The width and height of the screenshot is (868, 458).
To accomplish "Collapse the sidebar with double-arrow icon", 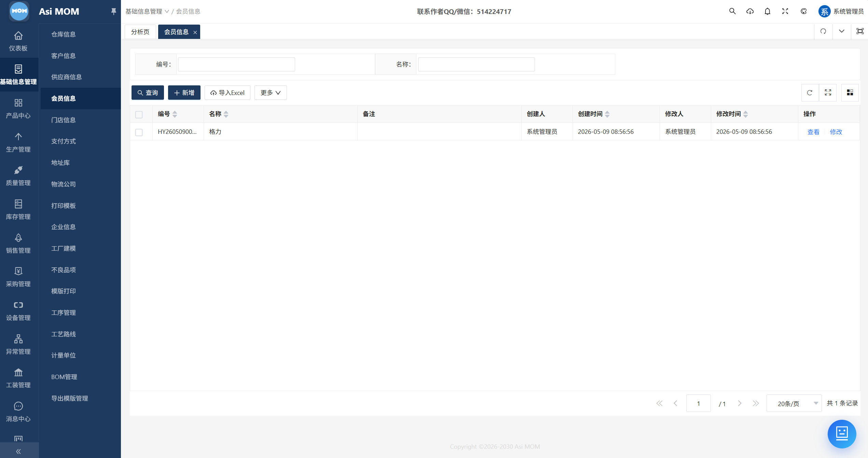I will 18,452.
